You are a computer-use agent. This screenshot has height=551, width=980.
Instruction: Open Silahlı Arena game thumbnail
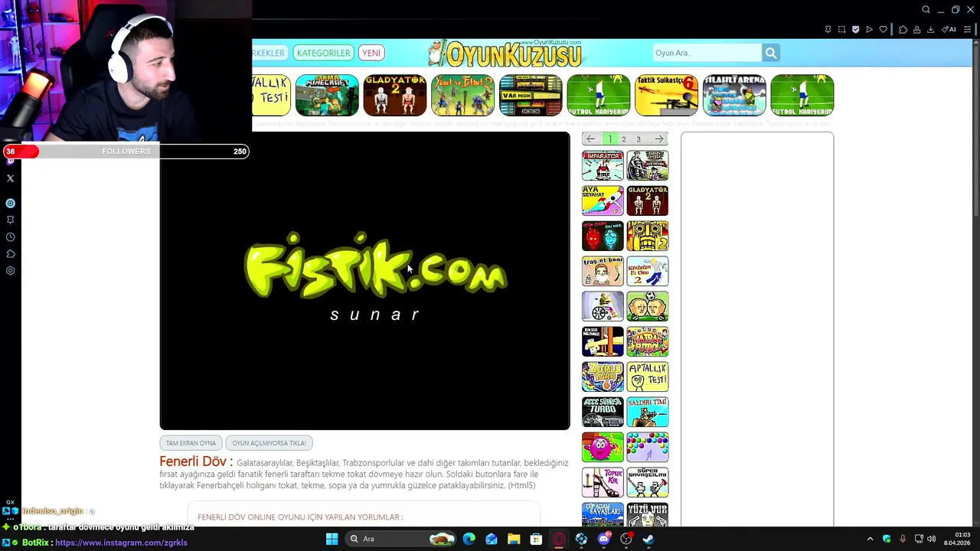(734, 96)
